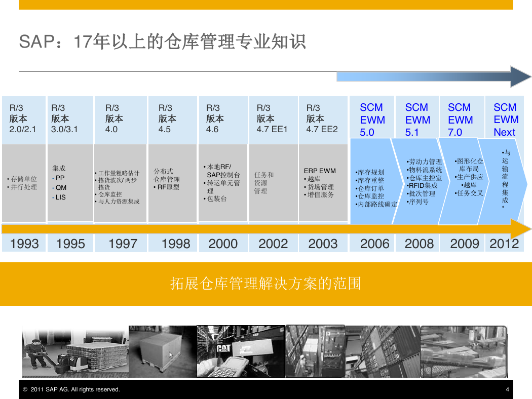Click the RF原型 bullet
Image resolution: width=532 pixels, height=399 pixels.
coord(166,187)
